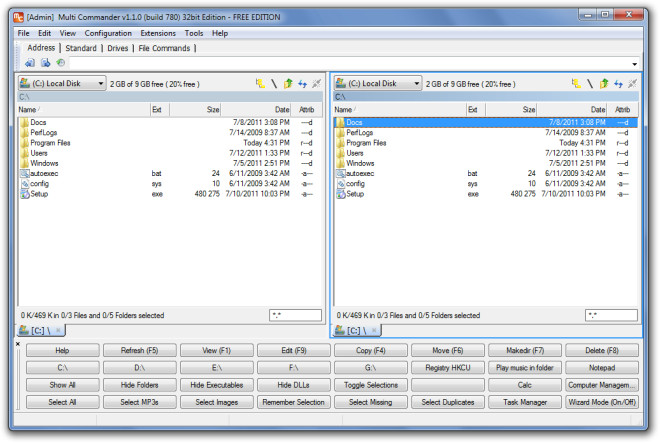Open the Extensions menu

tap(158, 33)
